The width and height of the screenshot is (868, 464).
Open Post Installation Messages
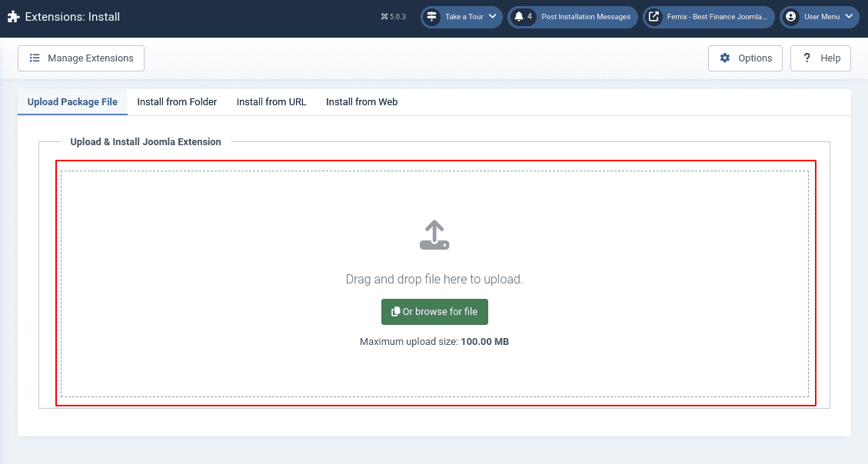(x=585, y=17)
